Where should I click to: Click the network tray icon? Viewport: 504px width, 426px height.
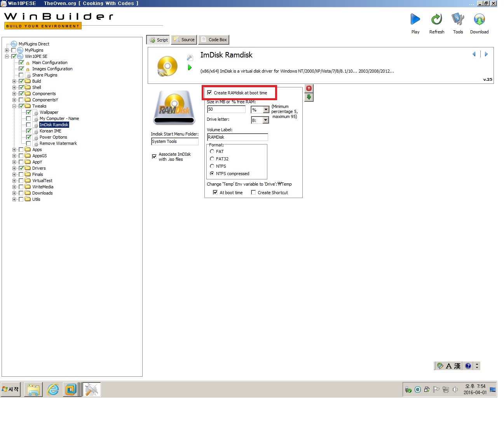[446, 389]
